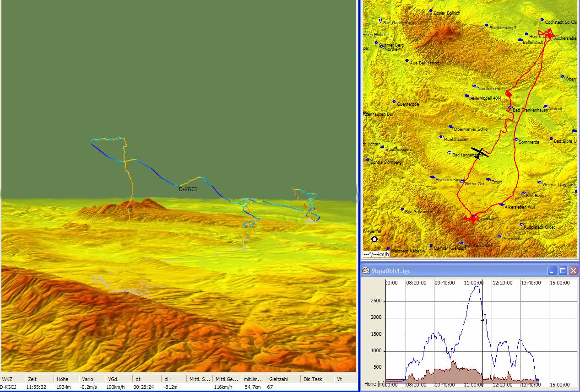Viewport: 580px width, 392px height.
Task: Click the Bad Berka airfield marker
Action: 523,193
